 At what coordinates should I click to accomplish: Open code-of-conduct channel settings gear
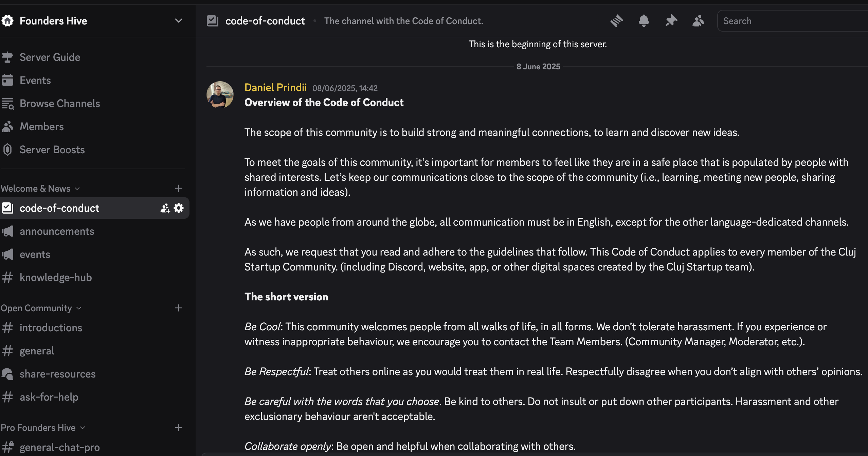click(x=179, y=208)
